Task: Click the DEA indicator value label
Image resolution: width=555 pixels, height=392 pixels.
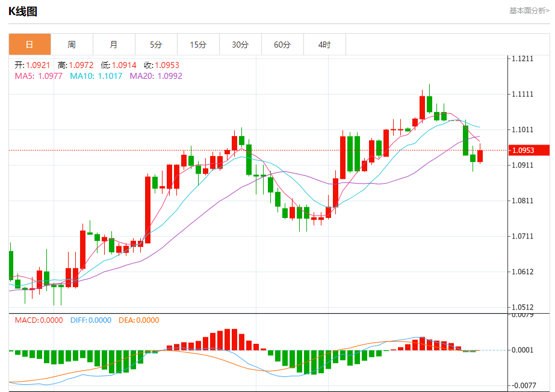Action: click(138, 320)
